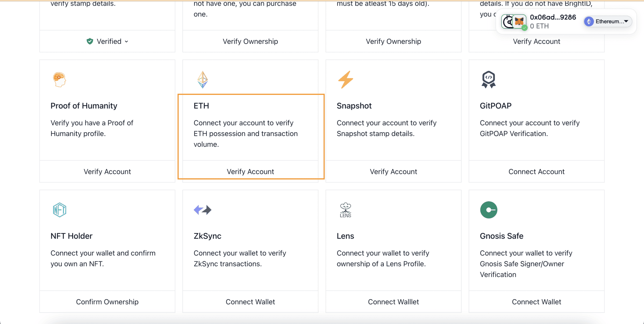Image resolution: width=644 pixels, height=324 pixels.
Task: Click the NFT Holder hexagon icon
Action: click(x=59, y=210)
